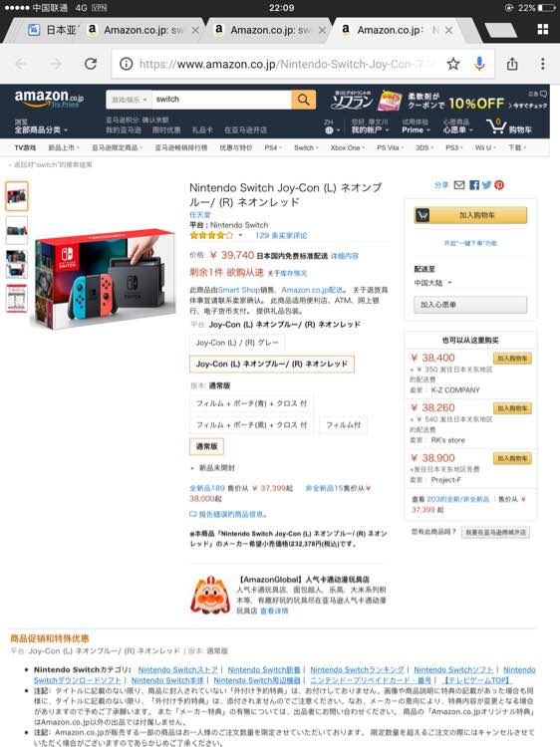Open the PS4 category menu item
The image size is (560, 747).
(x=273, y=147)
